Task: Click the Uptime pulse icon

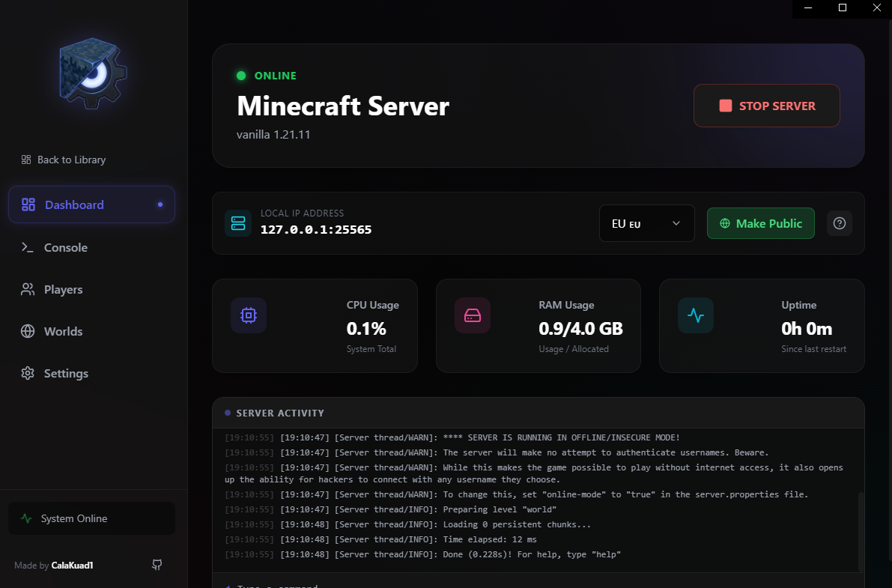Action: coord(696,315)
